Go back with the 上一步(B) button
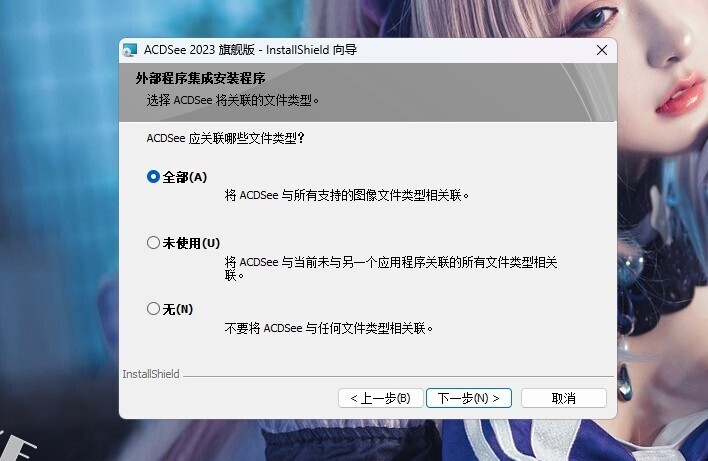This screenshot has width=708, height=461. coord(381,398)
